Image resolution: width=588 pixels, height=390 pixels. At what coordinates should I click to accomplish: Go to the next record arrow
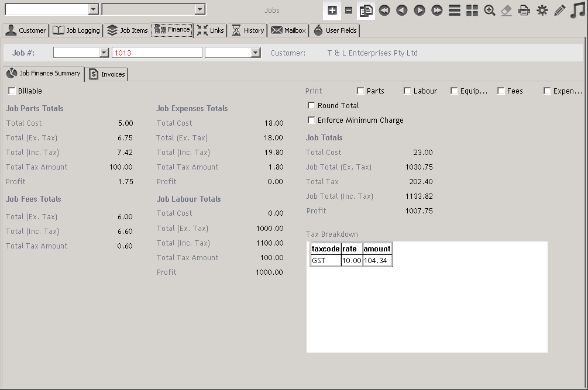click(x=419, y=11)
